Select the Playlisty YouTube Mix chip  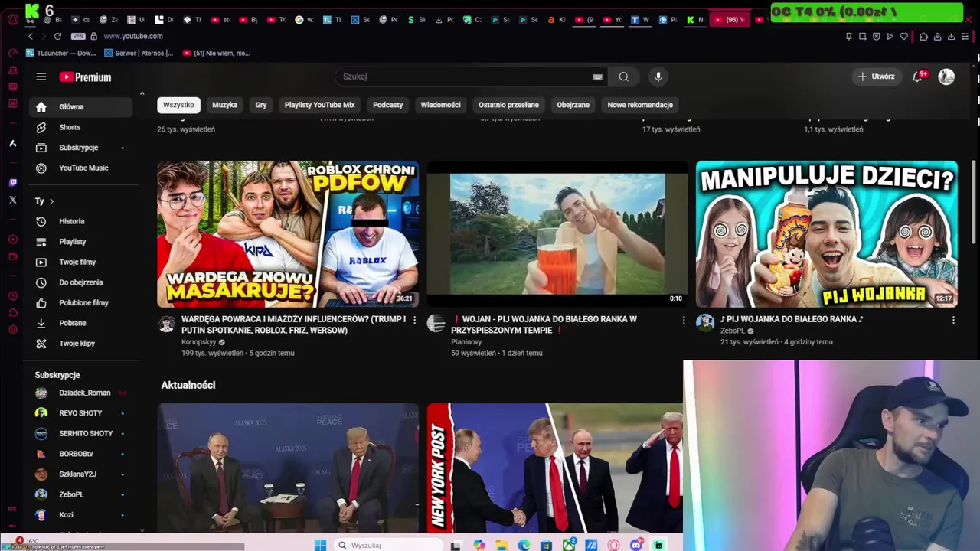coord(319,105)
